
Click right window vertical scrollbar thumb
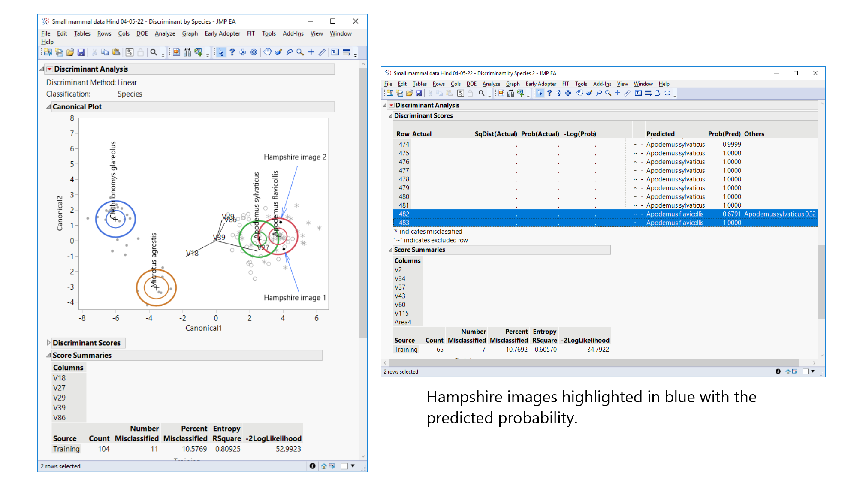[x=821, y=282]
